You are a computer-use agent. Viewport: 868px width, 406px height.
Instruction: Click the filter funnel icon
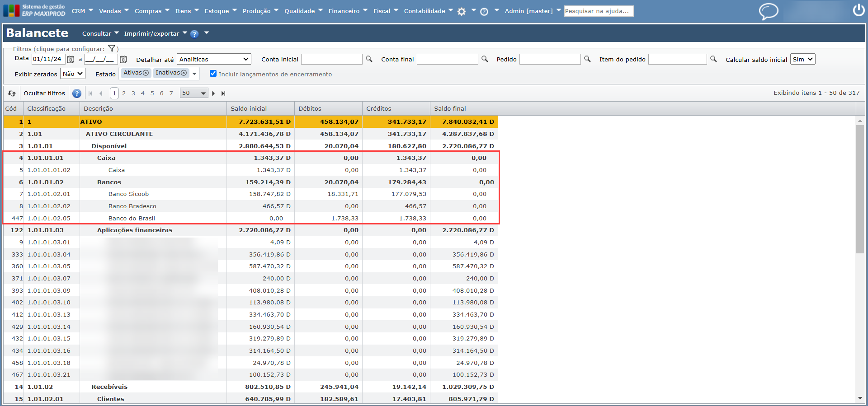click(112, 49)
